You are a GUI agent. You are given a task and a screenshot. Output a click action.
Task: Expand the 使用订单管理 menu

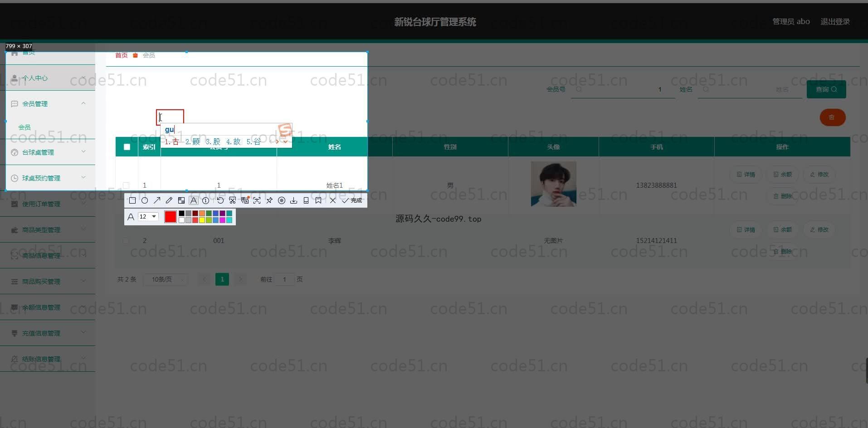[48, 204]
